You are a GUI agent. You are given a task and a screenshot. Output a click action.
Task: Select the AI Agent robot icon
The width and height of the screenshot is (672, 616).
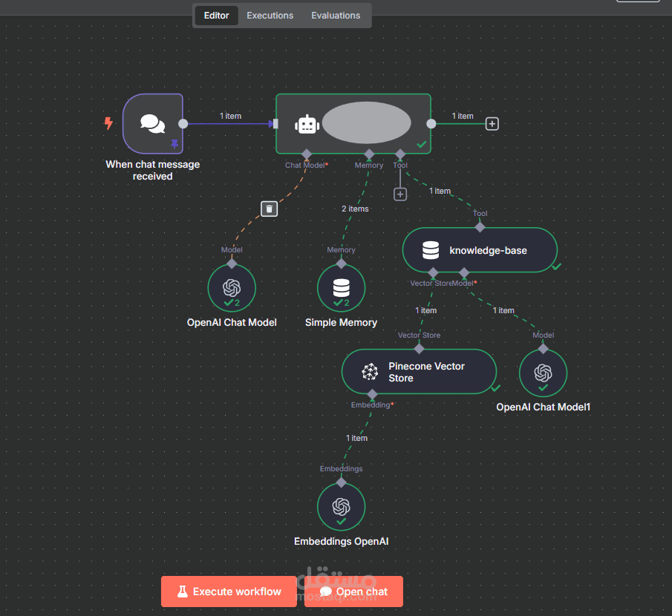coord(307,124)
